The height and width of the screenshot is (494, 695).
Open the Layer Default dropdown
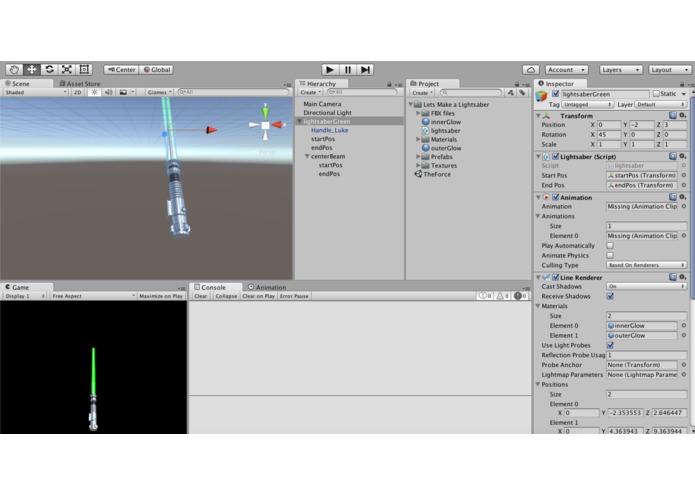click(661, 105)
